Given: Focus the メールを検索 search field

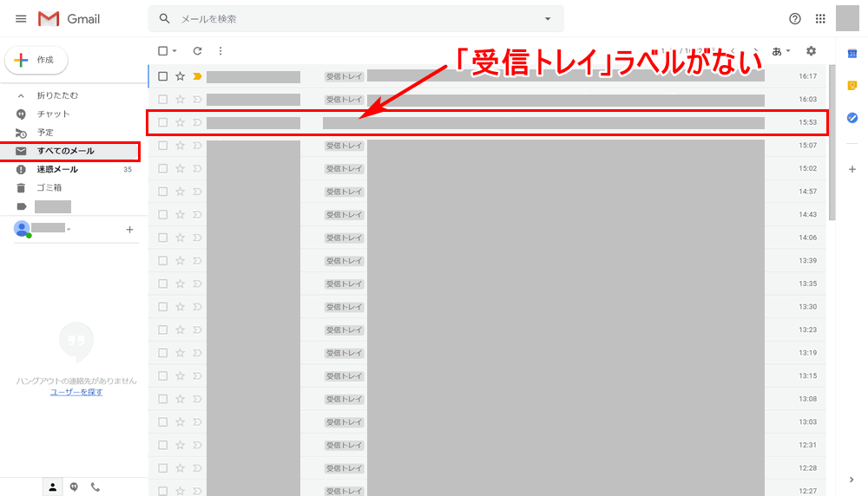Looking at the screenshot, I should tap(357, 19).
